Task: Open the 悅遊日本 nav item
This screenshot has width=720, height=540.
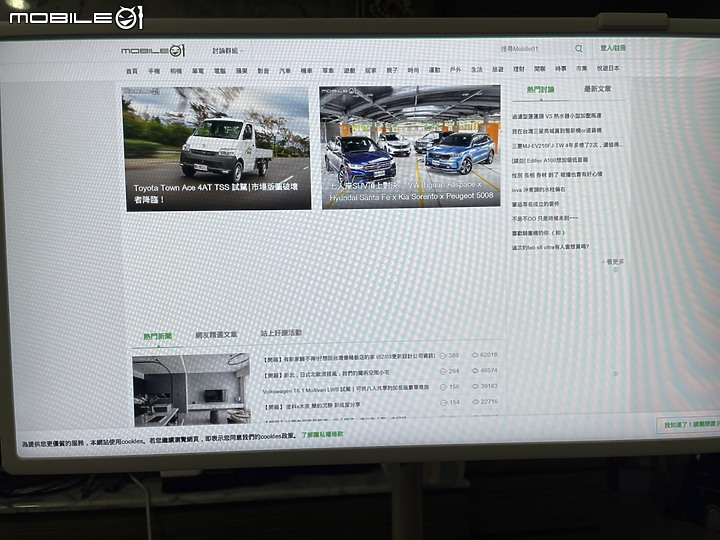Action: (608, 68)
